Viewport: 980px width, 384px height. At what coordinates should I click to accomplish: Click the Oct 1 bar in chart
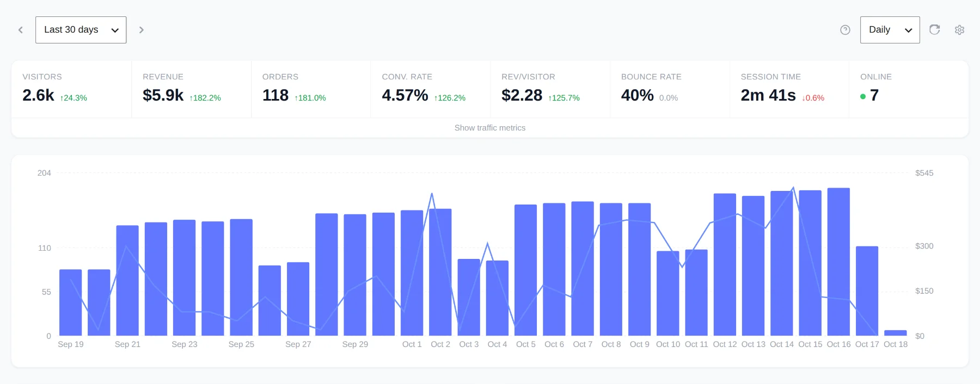[412, 273]
